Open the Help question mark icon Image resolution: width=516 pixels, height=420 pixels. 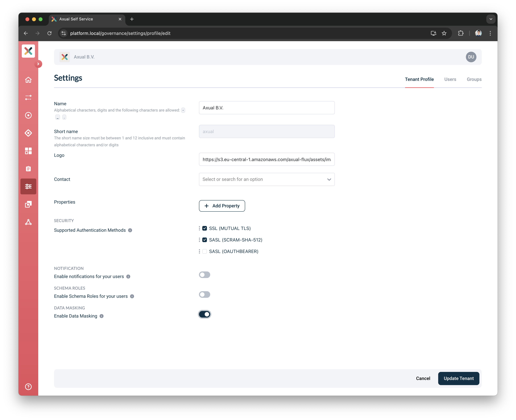[28, 387]
